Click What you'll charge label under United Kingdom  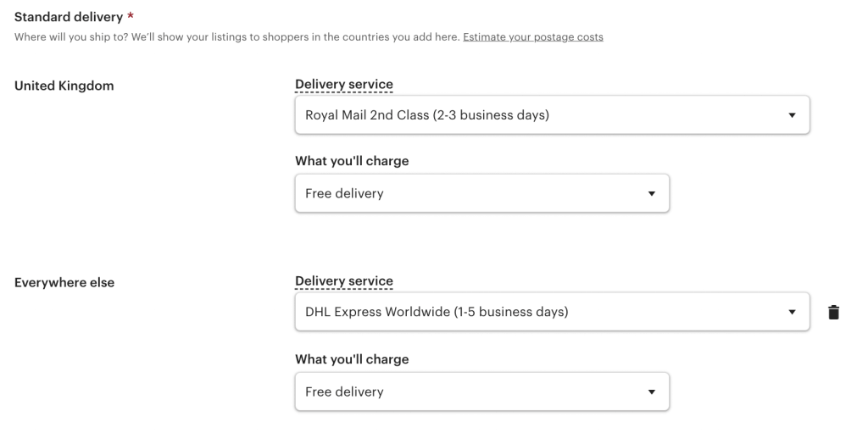pyautogui.click(x=351, y=161)
